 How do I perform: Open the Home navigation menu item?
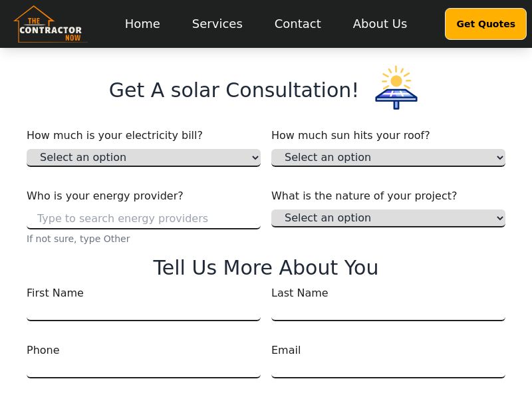click(142, 23)
